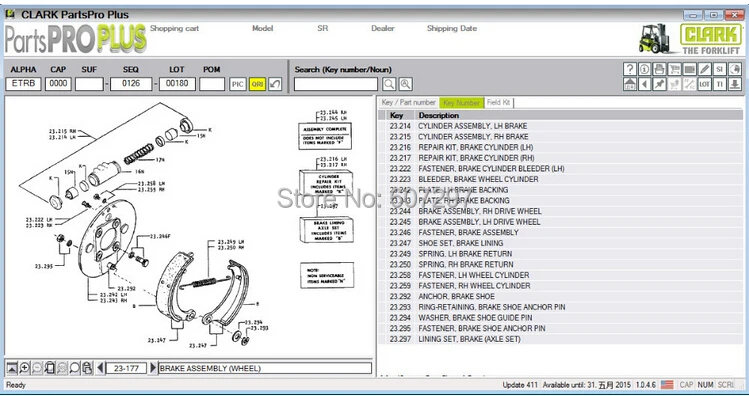Select row 23.258 FASTENER, LH WHEEL CYLINDER

560,275
